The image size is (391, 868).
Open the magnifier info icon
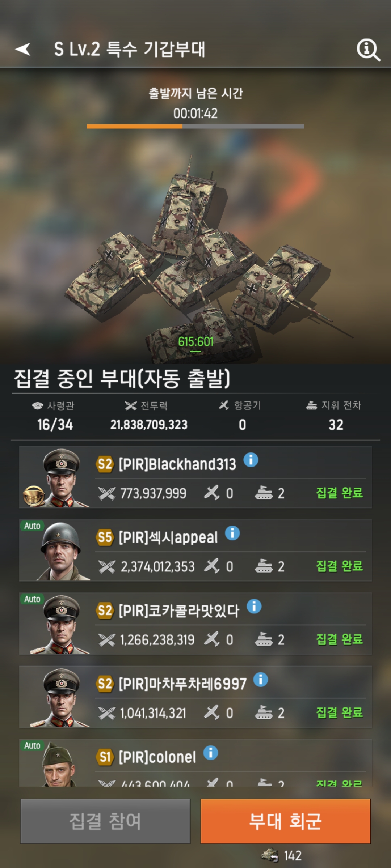pyautogui.click(x=368, y=50)
